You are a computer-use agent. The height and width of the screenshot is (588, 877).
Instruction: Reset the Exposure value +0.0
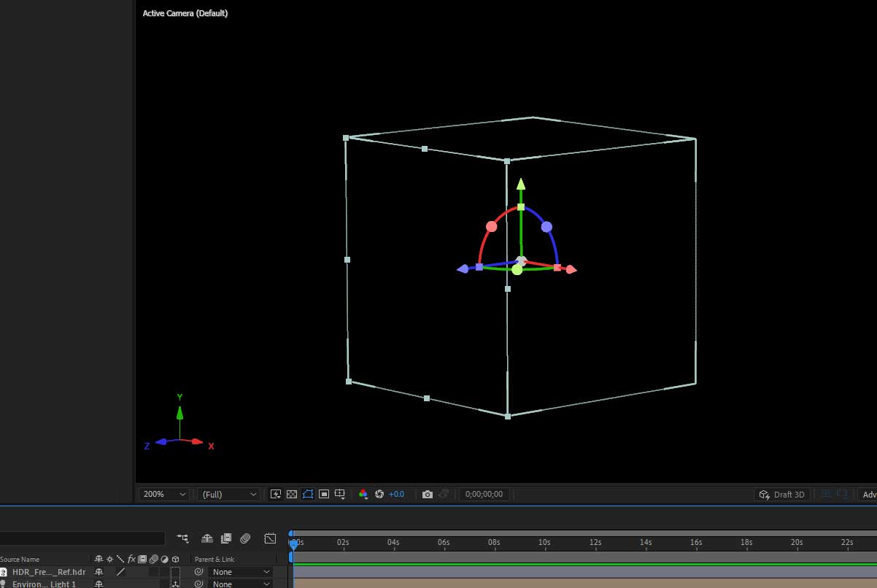(x=379, y=494)
